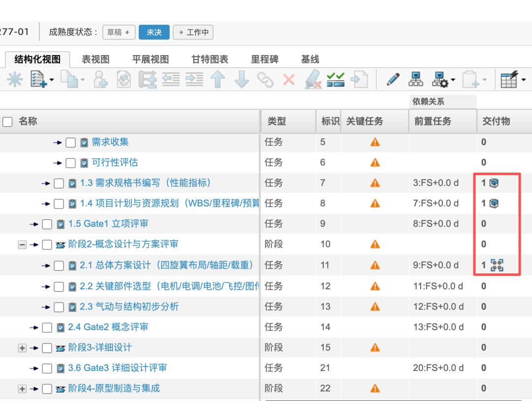The image size is (532, 401).
Task: Click the blue down arrow move icon
Action: tap(241, 79)
